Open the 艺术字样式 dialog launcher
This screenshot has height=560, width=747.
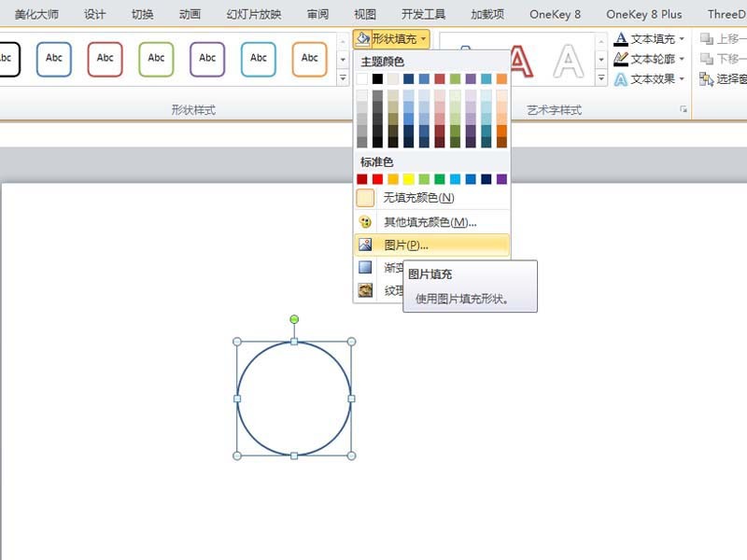point(684,109)
